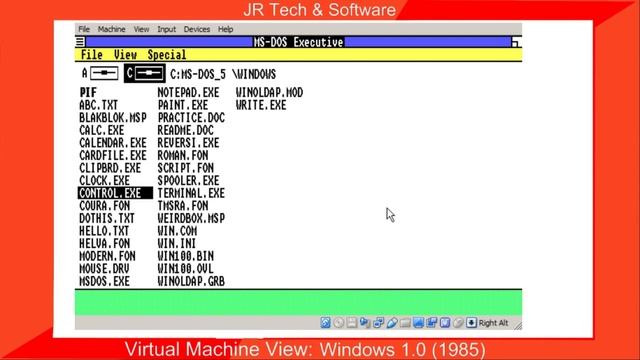Click the Right Alt host key label
640x360 pixels.
point(493,323)
